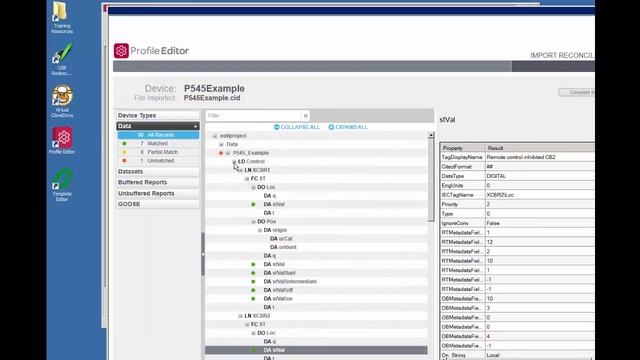Click green dot beside DA stValOff
640x360 pixels.
pyautogui.click(x=253, y=290)
